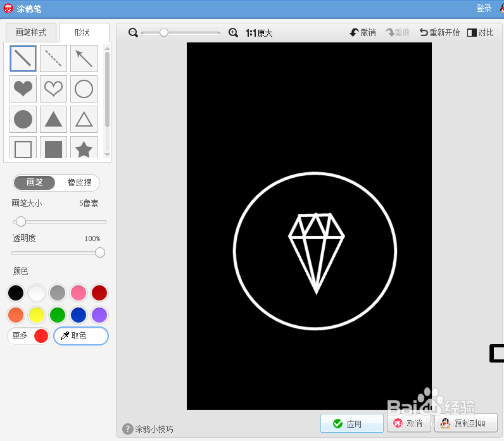Click the 重做 redo button
504x441 pixels.
398,32
